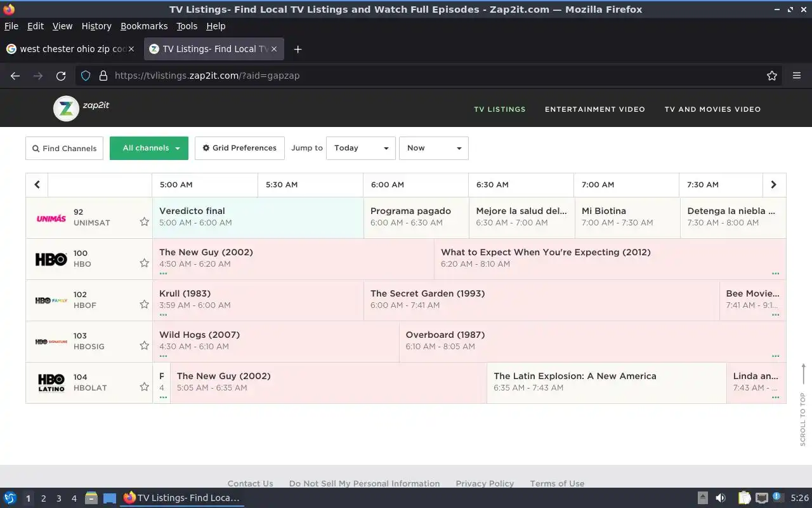Open Krull (1983) program listing
This screenshot has width=812, height=508.
click(x=258, y=300)
